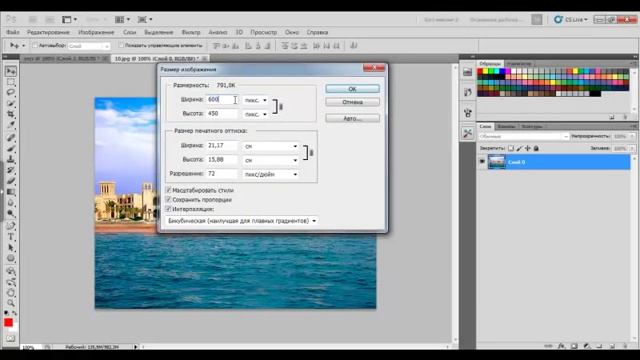
Task: Select the Gradient tool
Action: click(11, 192)
